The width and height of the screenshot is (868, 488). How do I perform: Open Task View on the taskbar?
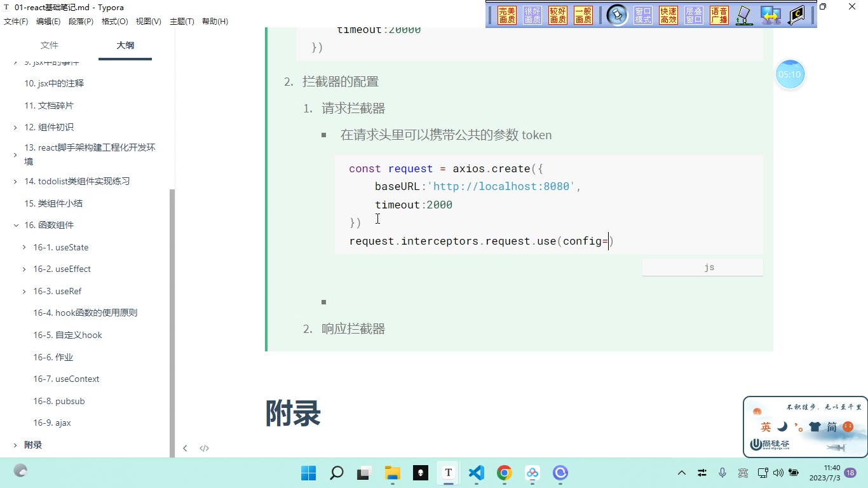point(364,473)
